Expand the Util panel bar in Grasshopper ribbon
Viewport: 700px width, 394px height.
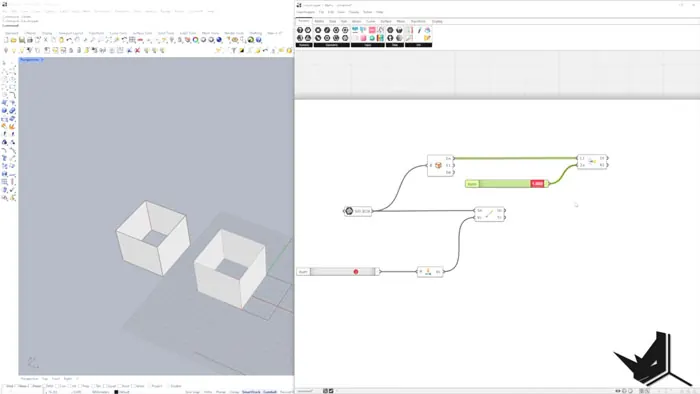pos(419,45)
